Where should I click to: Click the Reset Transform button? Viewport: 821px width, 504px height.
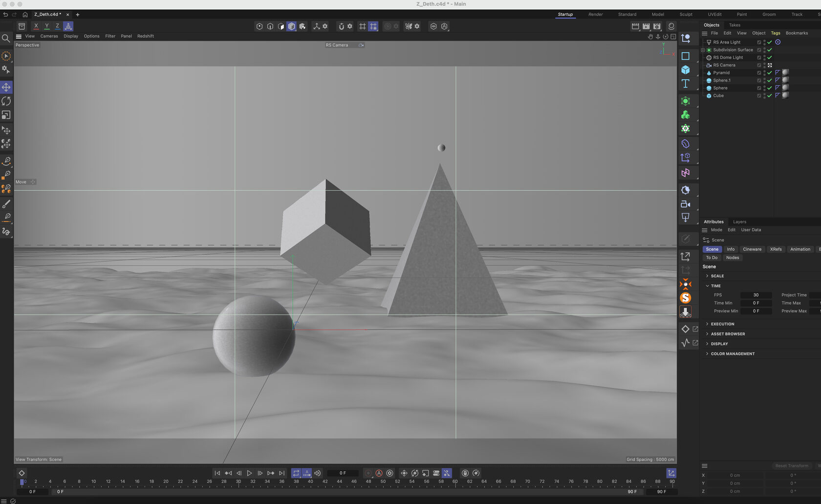tap(792, 465)
